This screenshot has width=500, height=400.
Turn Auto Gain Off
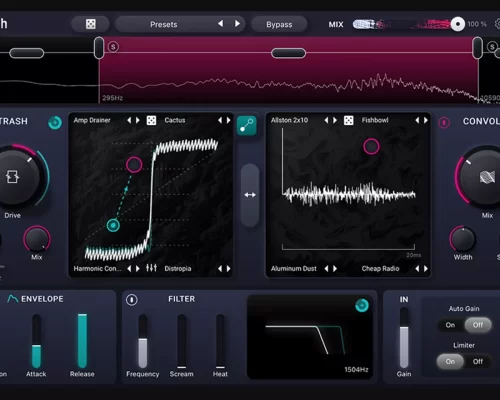click(478, 325)
